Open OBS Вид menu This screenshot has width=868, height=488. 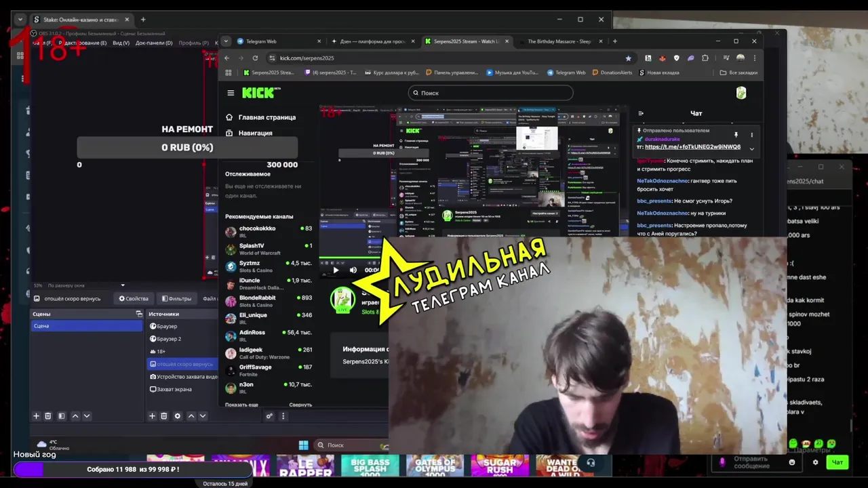[x=121, y=43]
